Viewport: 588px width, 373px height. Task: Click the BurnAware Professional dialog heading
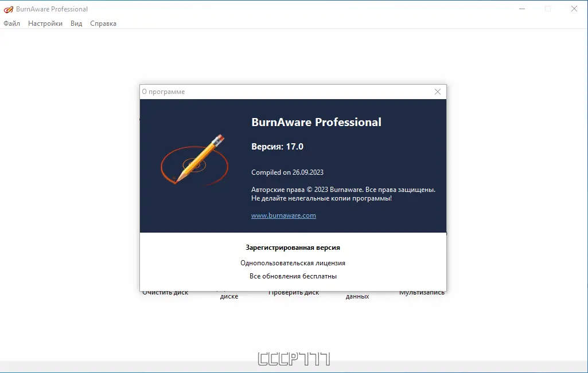point(316,122)
